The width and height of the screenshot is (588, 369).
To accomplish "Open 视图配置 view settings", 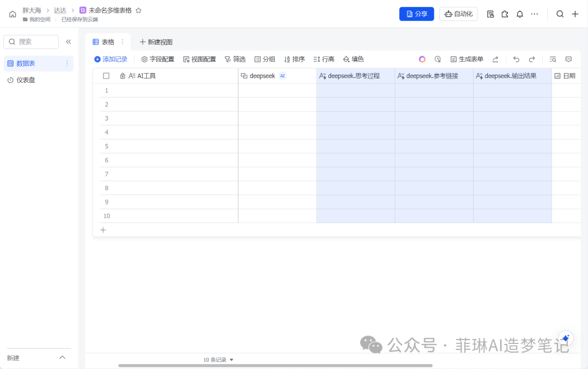I will [199, 59].
